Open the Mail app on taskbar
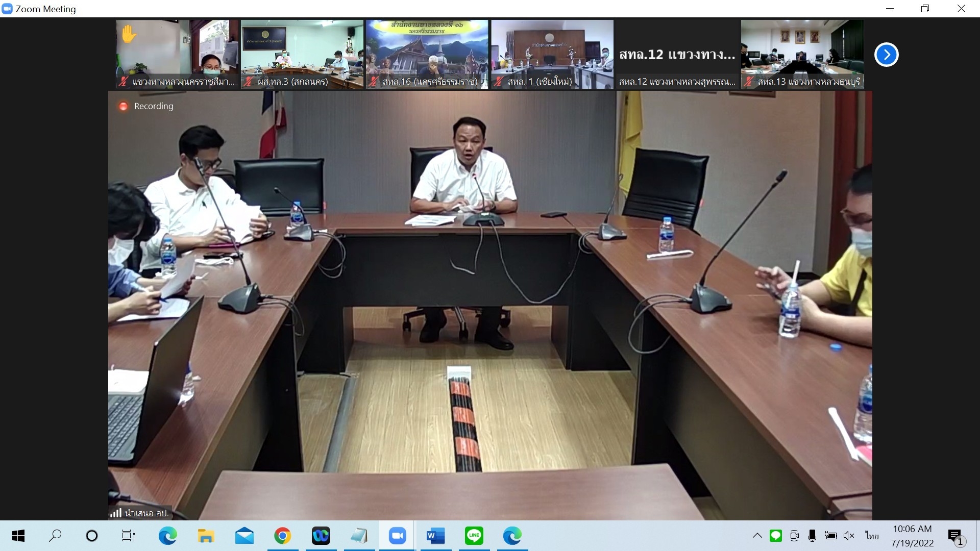980x551 pixels. tap(244, 536)
